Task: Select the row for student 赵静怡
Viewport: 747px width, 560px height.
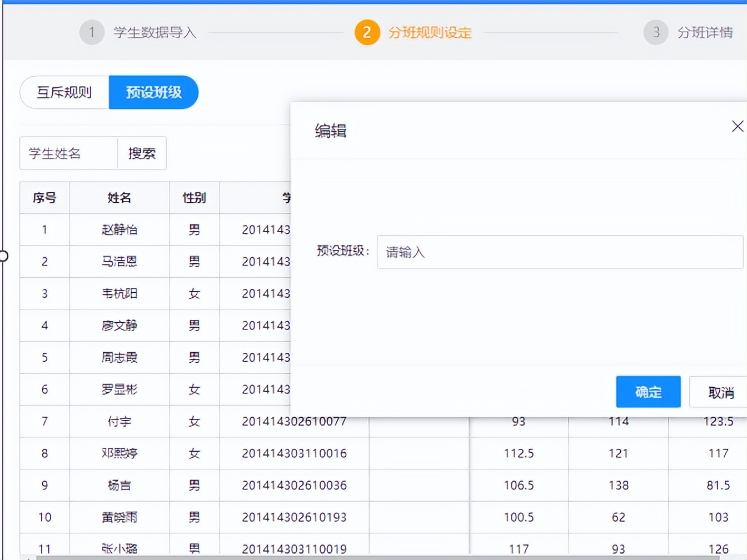Action: tap(118, 229)
